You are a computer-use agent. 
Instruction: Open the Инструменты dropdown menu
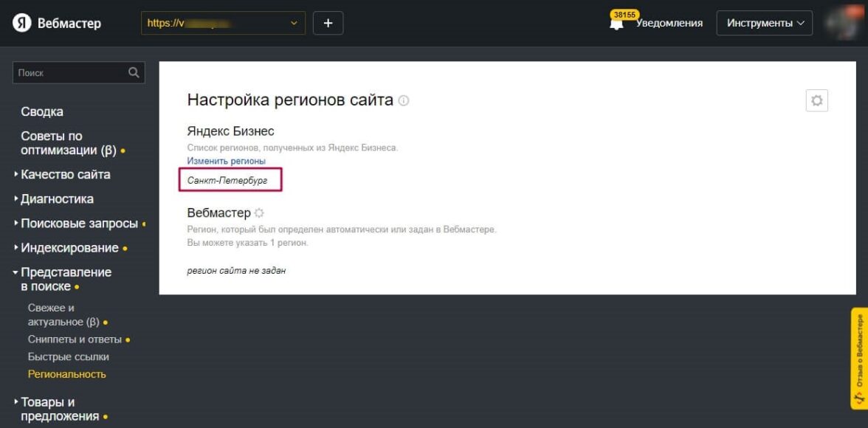pos(764,23)
